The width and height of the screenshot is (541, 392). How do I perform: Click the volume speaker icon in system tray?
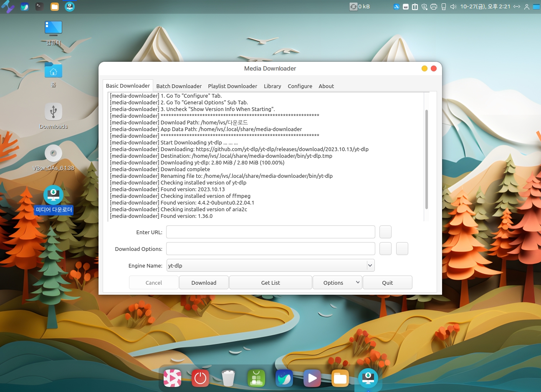click(x=453, y=7)
